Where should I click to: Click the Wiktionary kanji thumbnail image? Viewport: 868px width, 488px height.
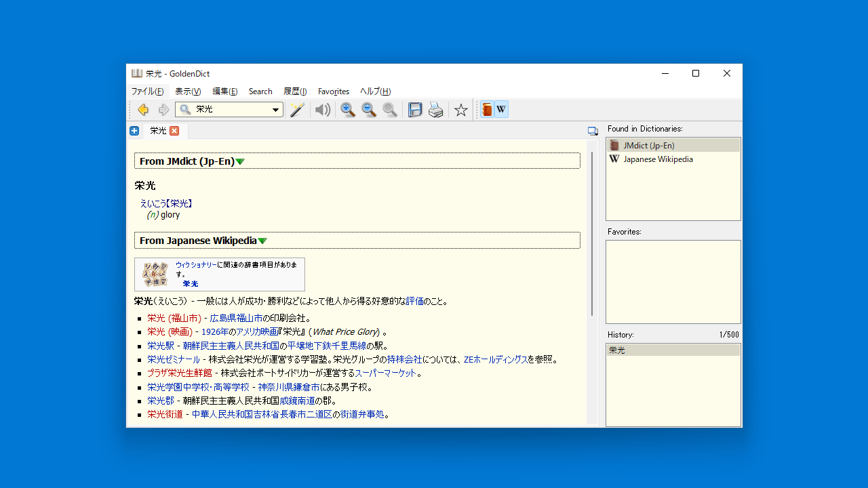click(x=155, y=274)
